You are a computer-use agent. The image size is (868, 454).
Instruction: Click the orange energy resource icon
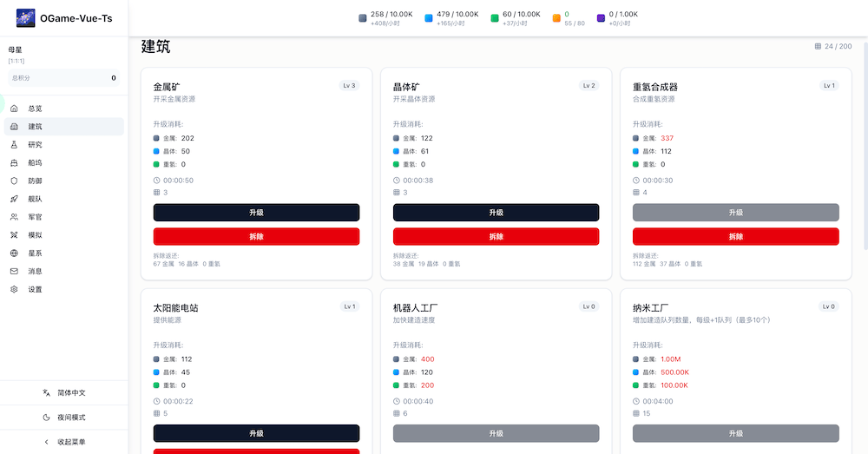(x=556, y=18)
